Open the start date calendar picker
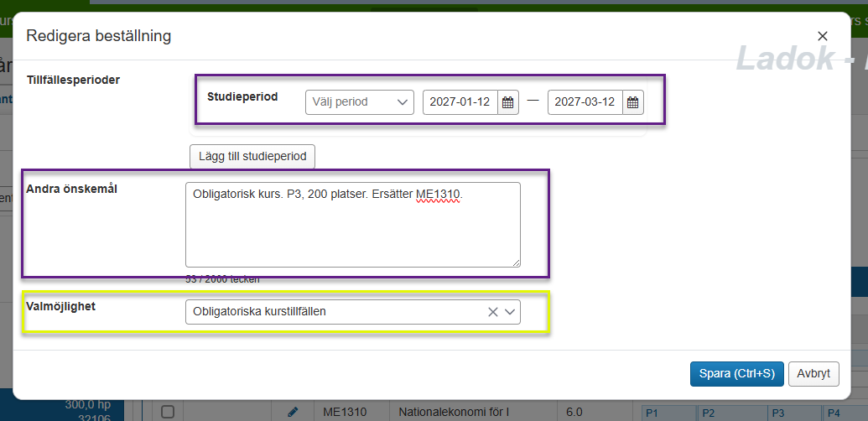This screenshot has height=421, width=868. coord(507,102)
